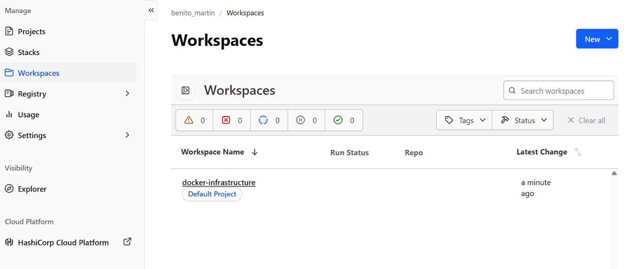Open the docker-infrastructure workspace
Viewport: 644px width, 269px height.
pos(219,183)
